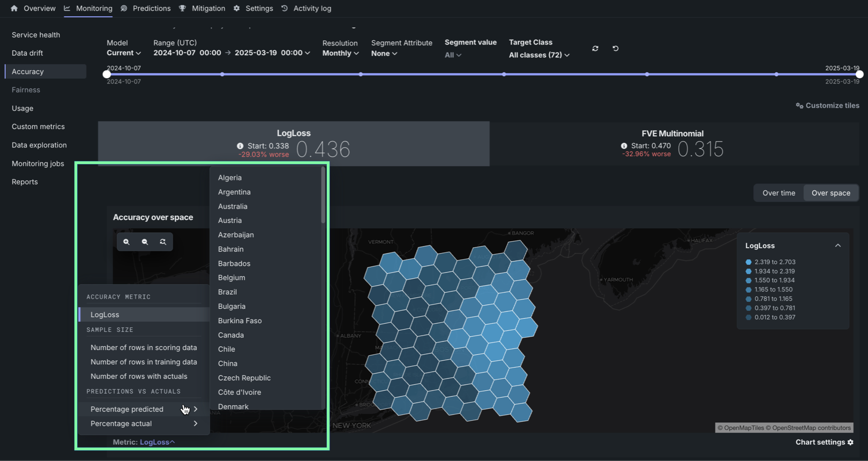Viewport: 868px width, 461px height.
Task: Click the country list scrollbar
Action: pyautogui.click(x=323, y=196)
